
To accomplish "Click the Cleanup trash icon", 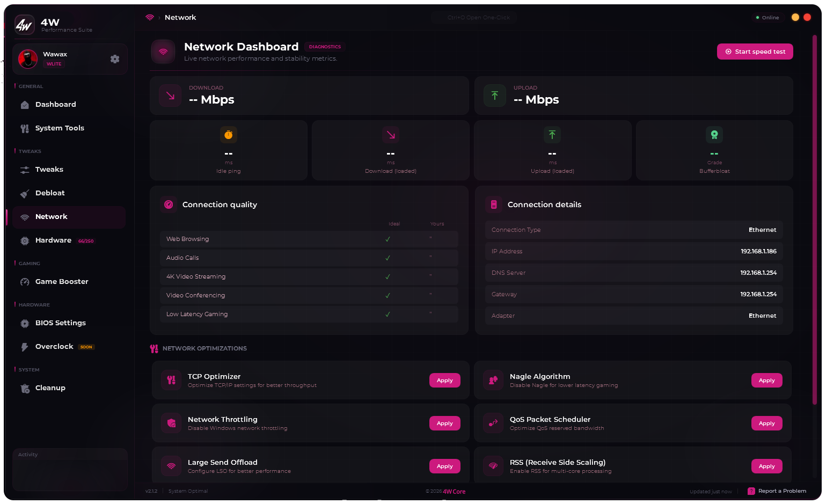I will pos(25,389).
